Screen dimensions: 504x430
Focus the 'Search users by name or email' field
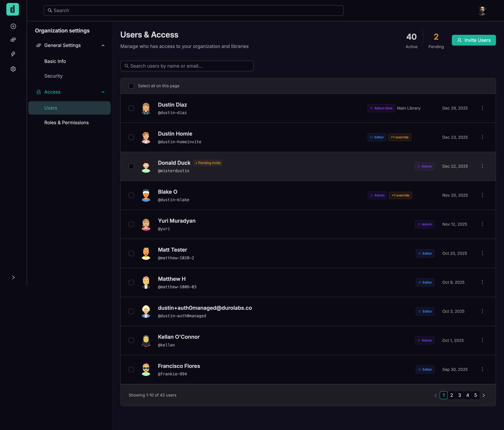tap(187, 66)
